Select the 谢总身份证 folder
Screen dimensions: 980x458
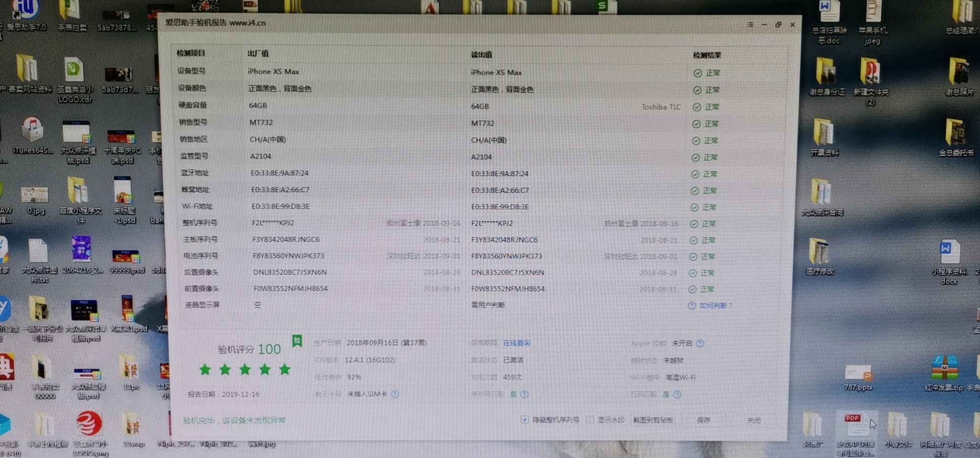[x=826, y=77]
